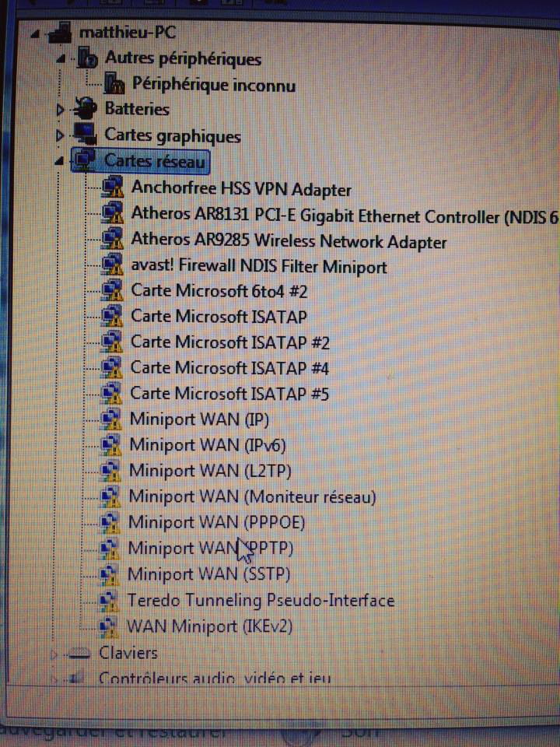Select the Périphérique inconnu entry
The image size is (560, 747).
[213, 85]
